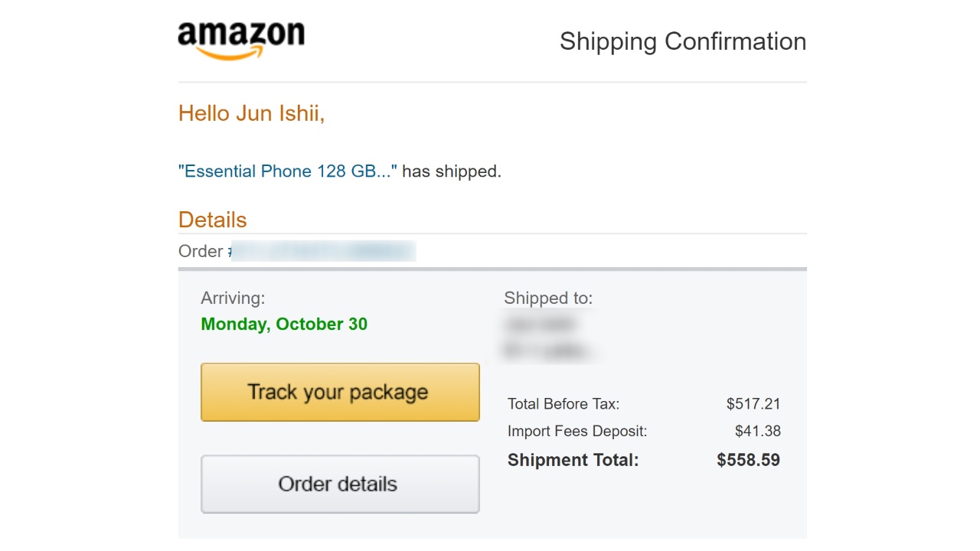980x551 pixels.
Task: Click the "has shipped." text
Action: [x=452, y=171]
